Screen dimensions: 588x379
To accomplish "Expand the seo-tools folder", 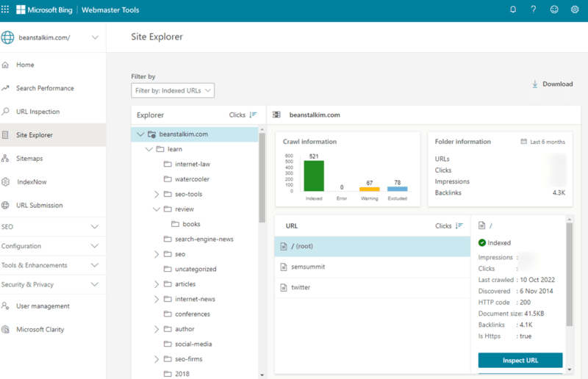I will coord(157,194).
